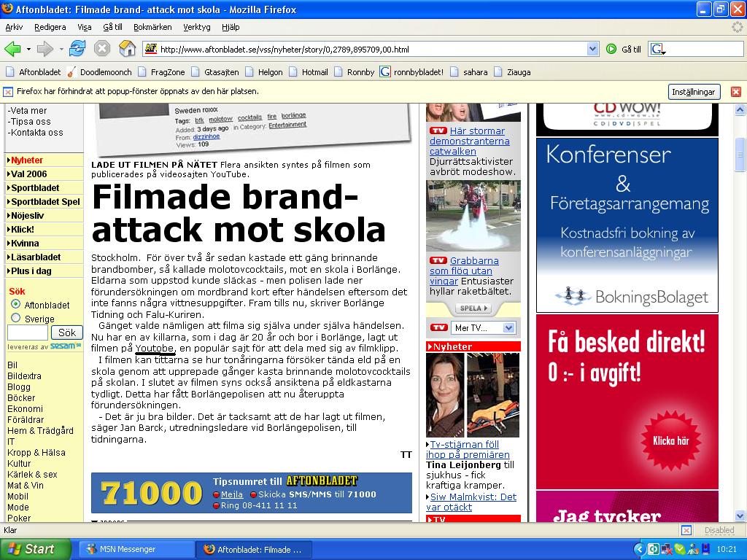
Task: Click the Tina Leijonberg photo thumbnail
Action: 445,394
